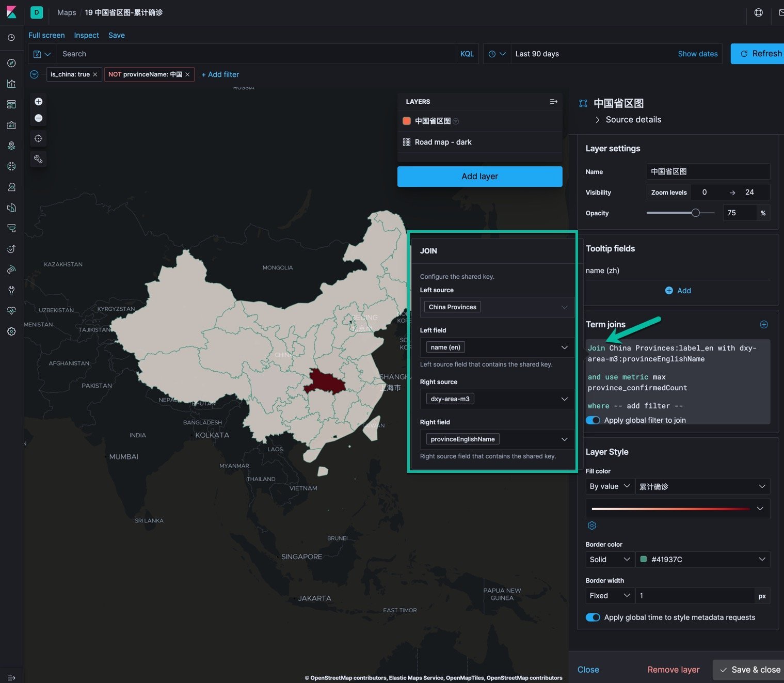Viewport: 784px width, 683px height.
Task: Open the Border color Solid dropdown
Action: [610, 560]
